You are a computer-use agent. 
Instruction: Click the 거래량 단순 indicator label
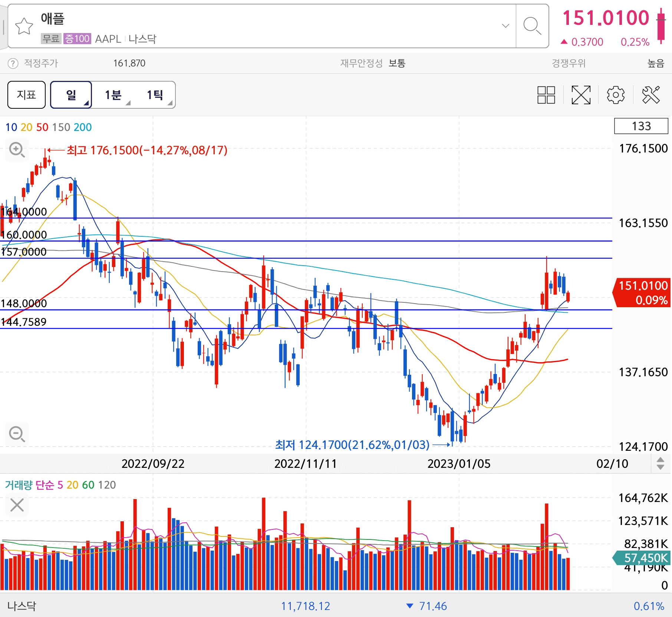[x=29, y=485]
